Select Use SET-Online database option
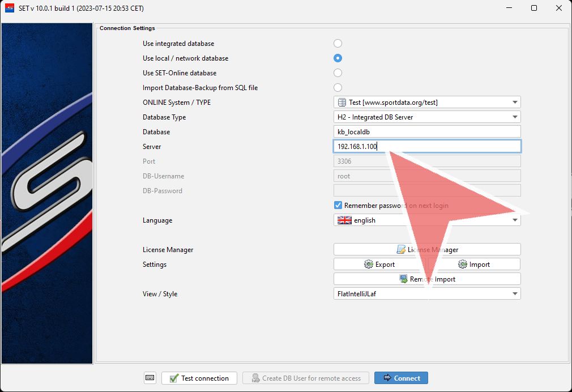The width and height of the screenshot is (572, 392). (338, 73)
